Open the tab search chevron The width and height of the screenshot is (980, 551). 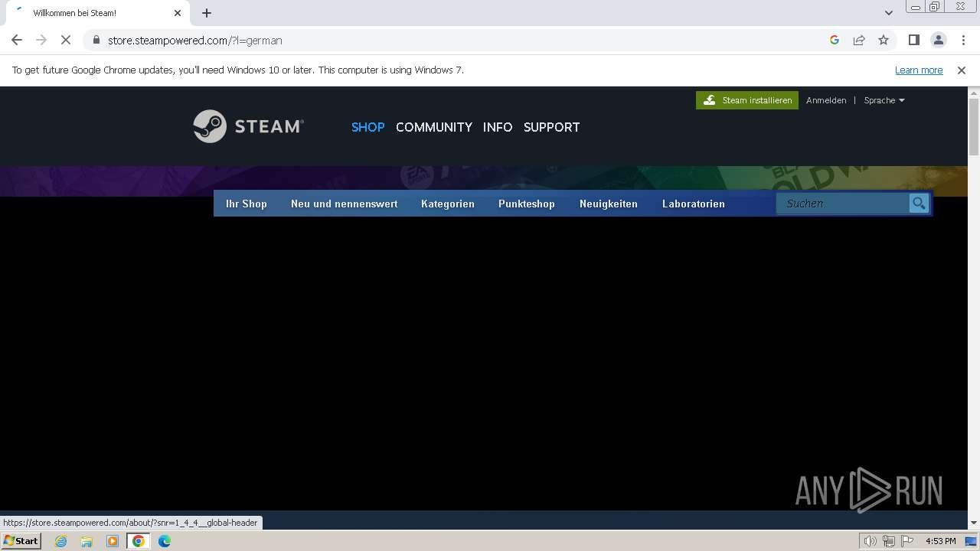(889, 13)
